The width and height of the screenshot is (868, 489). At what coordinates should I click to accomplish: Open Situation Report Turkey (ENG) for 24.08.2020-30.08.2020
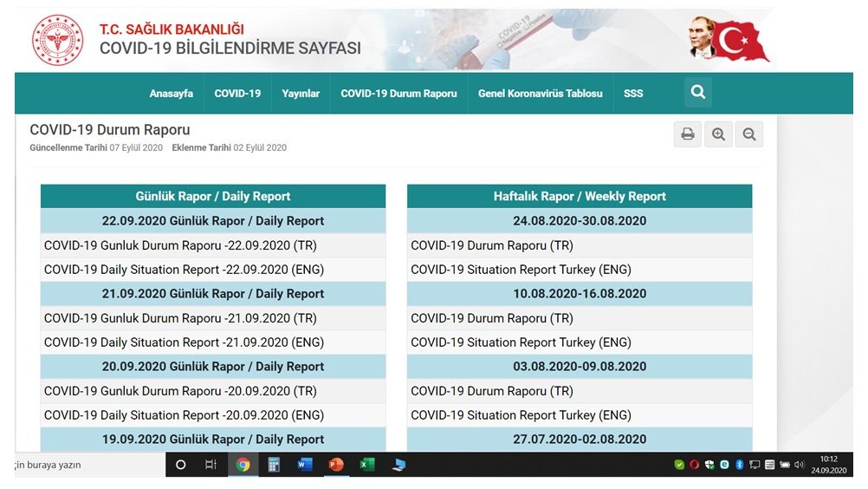521,270
